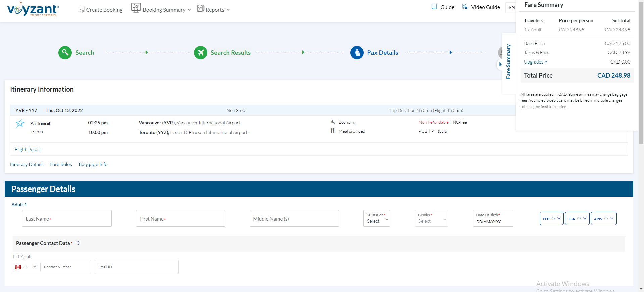
Task: Expand the TSA section
Action: 577,219
